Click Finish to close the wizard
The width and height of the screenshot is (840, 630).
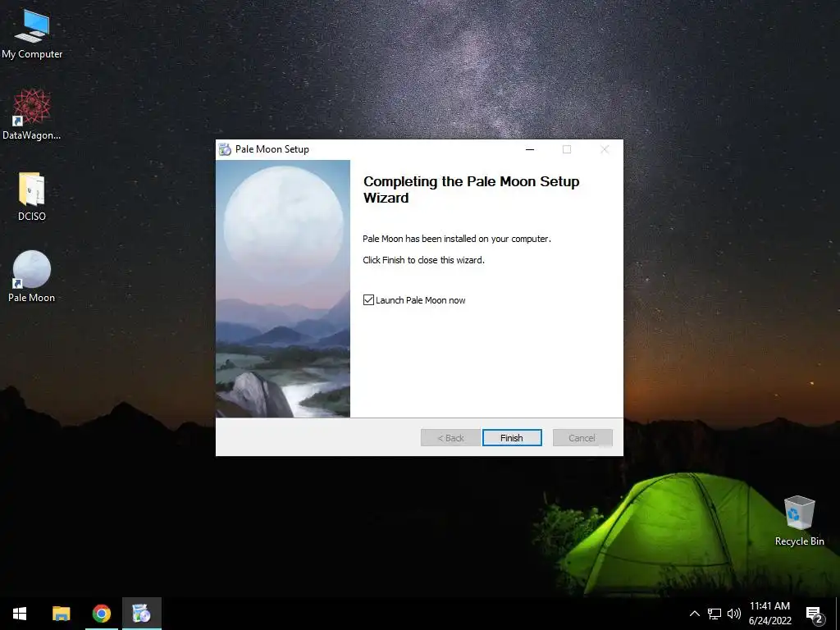click(x=512, y=438)
